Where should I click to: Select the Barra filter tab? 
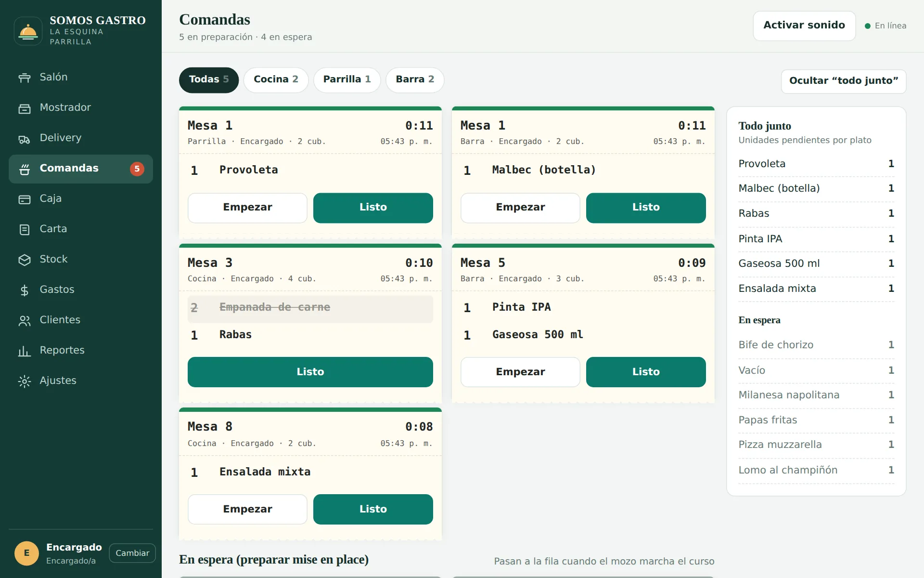[415, 79]
